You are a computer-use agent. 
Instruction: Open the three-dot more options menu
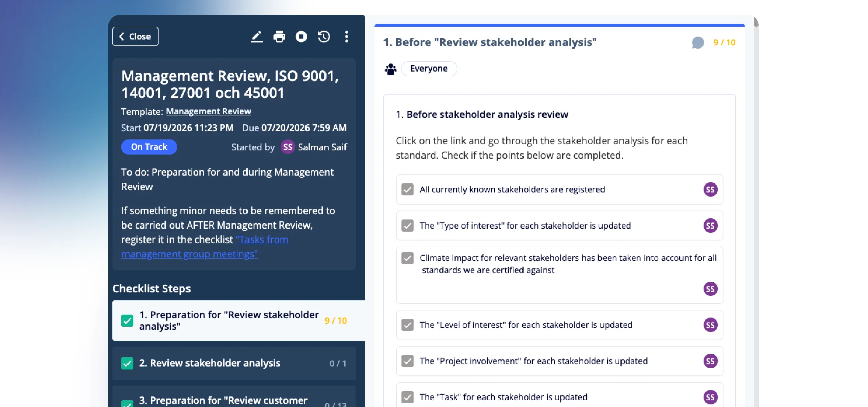[346, 36]
